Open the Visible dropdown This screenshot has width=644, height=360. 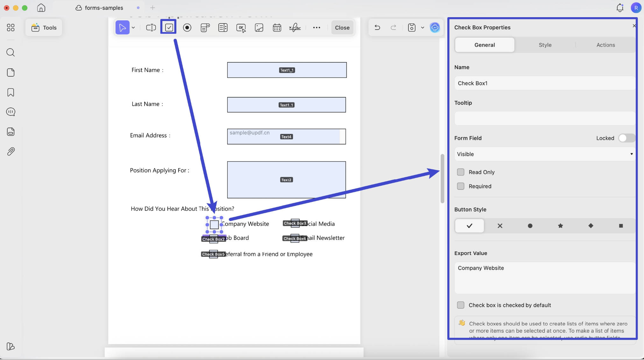(x=545, y=154)
